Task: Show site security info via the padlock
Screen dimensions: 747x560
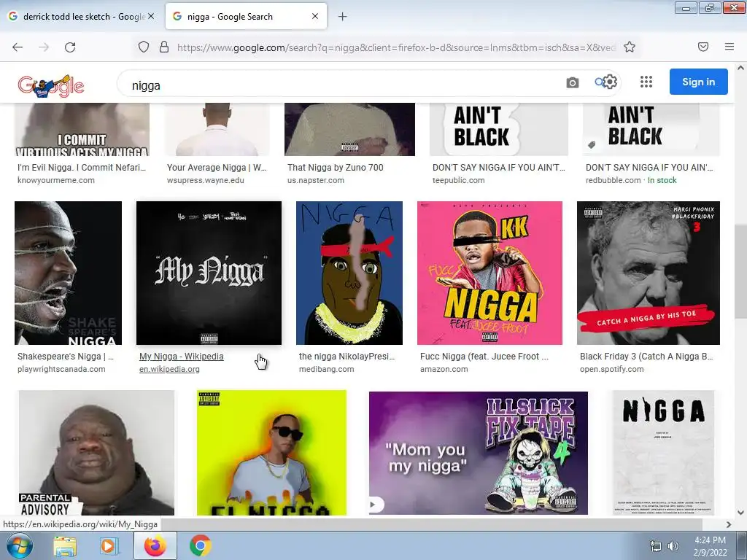Action: click(x=164, y=47)
